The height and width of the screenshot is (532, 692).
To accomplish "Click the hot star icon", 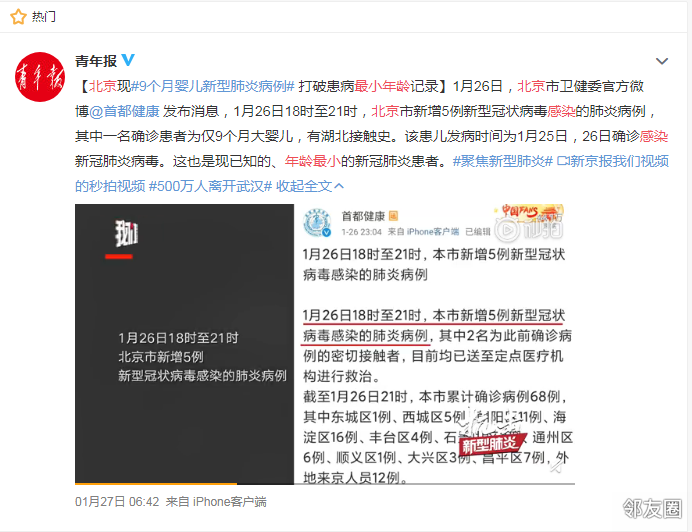I will (19, 17).
